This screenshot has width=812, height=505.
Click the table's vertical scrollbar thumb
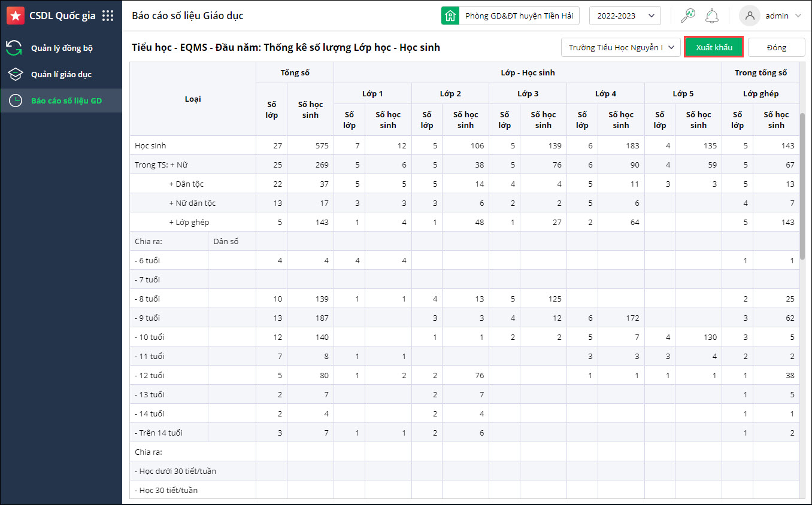coord(802,185)
